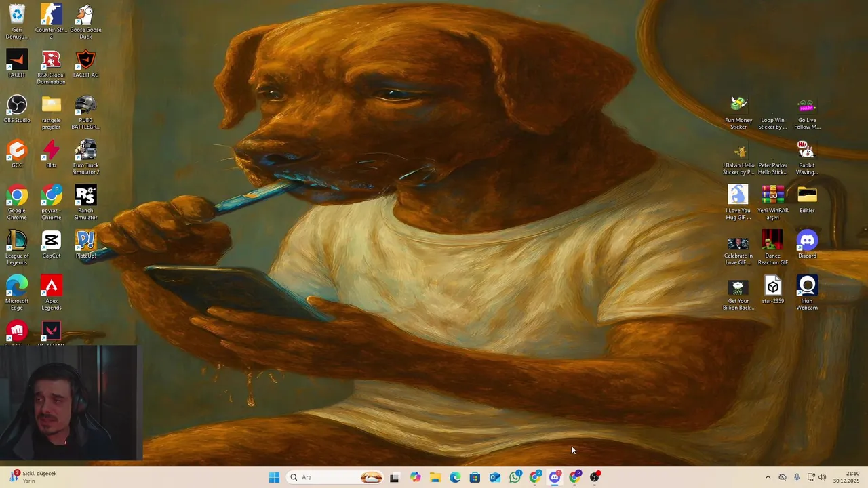Image resolution: width=868 pixels, height=488 pixels.
Task: Select Apex Legends desktop shortcut
Action: point(51,293)
